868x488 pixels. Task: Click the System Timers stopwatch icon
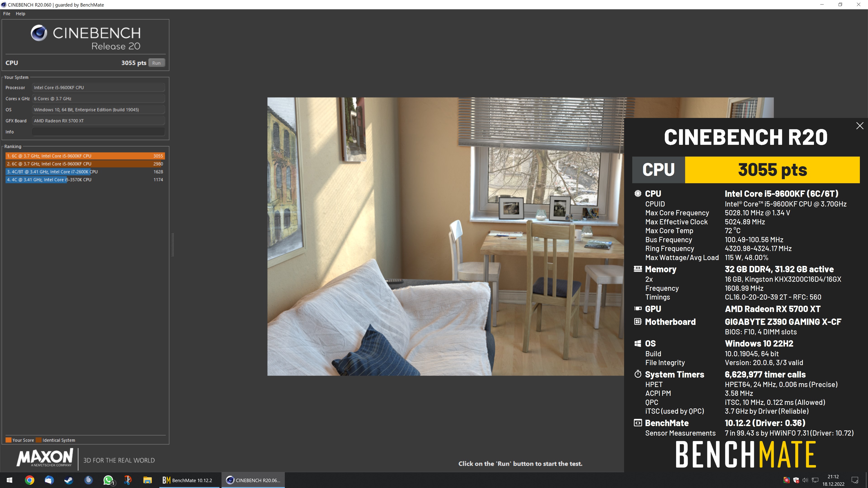coord(637,374)
